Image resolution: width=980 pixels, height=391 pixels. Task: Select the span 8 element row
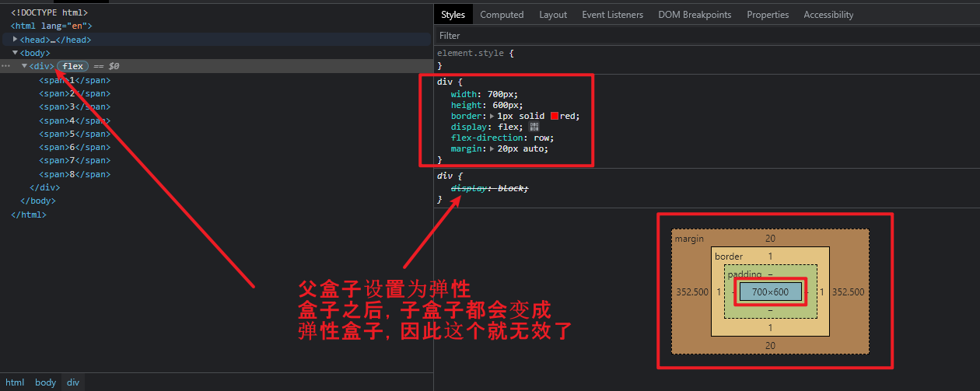[x=75, y=174]
